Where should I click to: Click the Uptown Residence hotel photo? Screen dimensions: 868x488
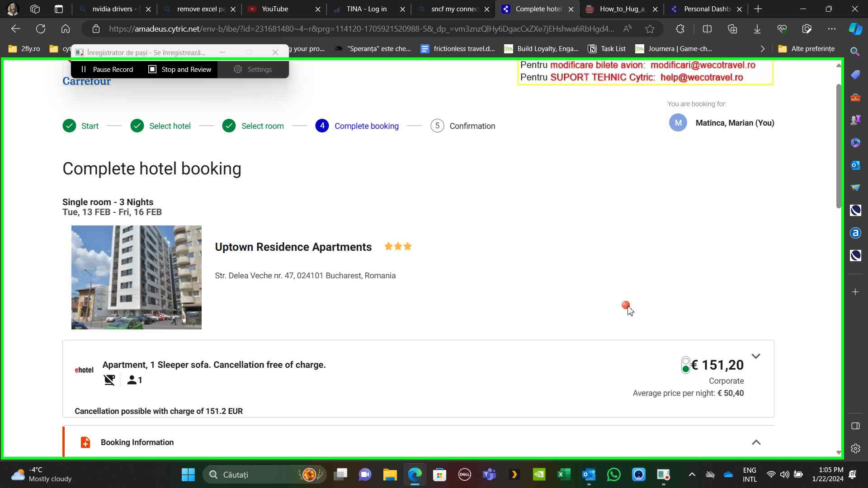137,277
